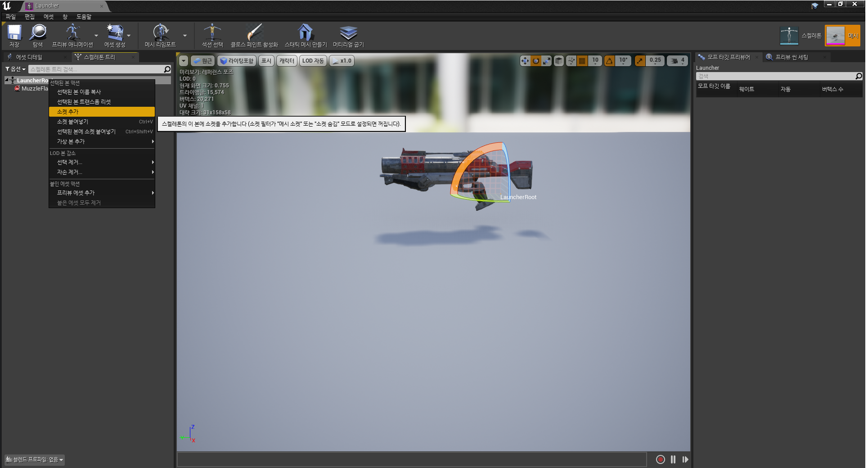The height and width of the screenshot is (468, 868).
Task: Expand Add Virtual Bone (가상 본 추가) submenu
Action: click(x=102, y=141)
